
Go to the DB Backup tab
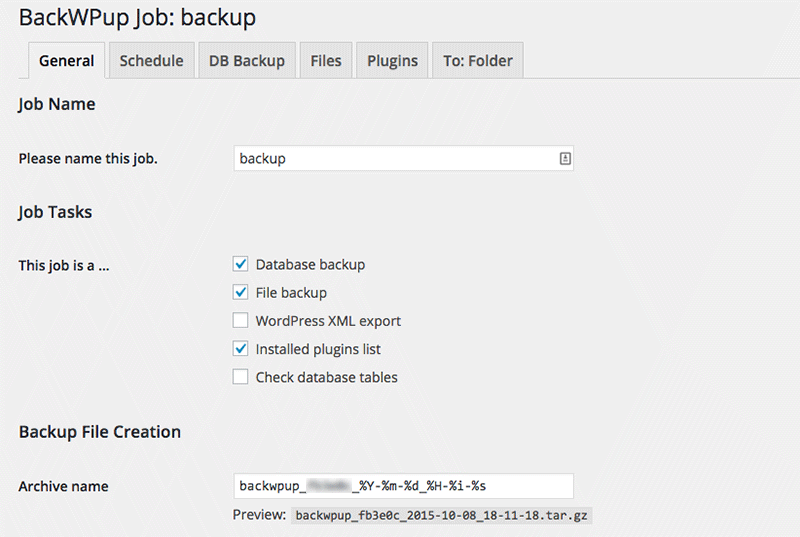(246, 61)
